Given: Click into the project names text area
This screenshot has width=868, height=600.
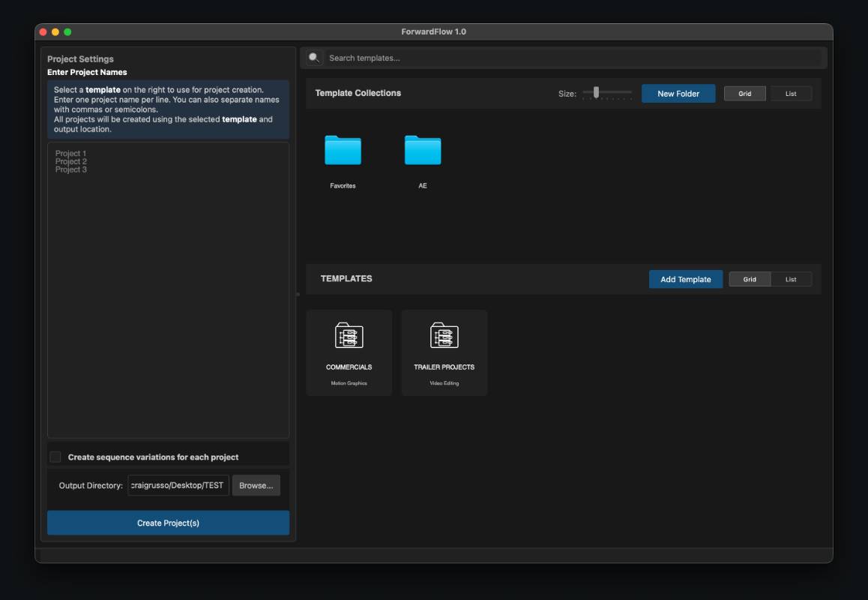Looking at the screenshot, I should 169,289.
